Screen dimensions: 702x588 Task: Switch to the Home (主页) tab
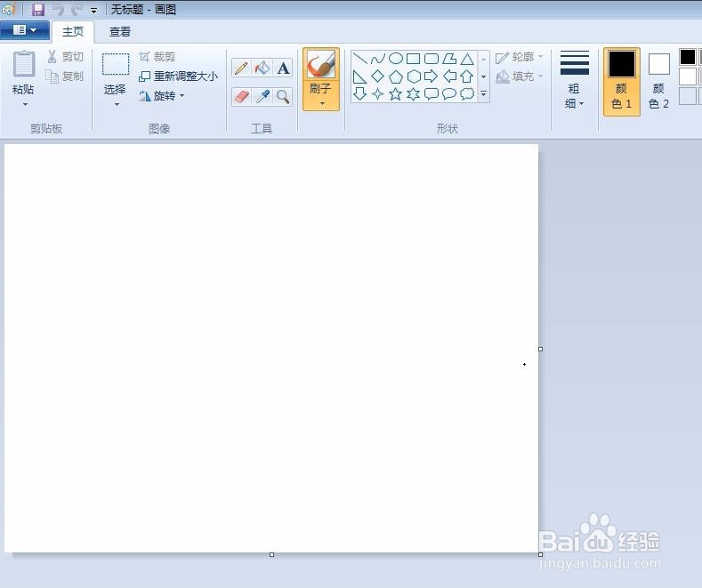(73, 32)
